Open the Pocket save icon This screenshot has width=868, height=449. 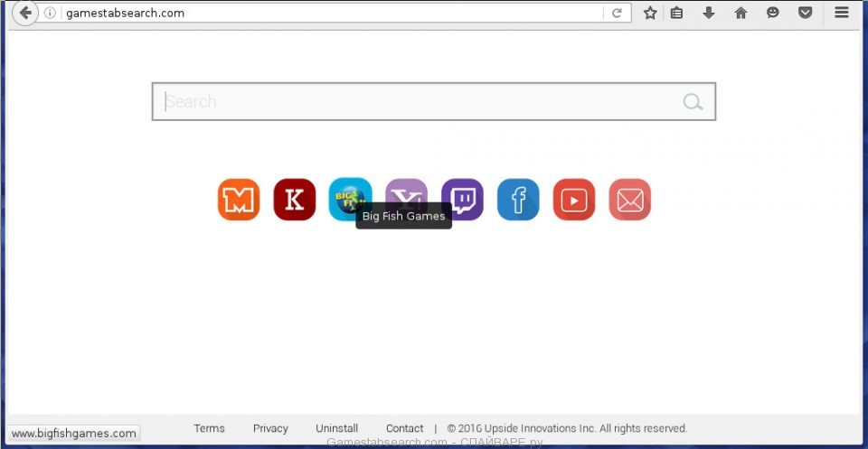(x=805, y=13)
